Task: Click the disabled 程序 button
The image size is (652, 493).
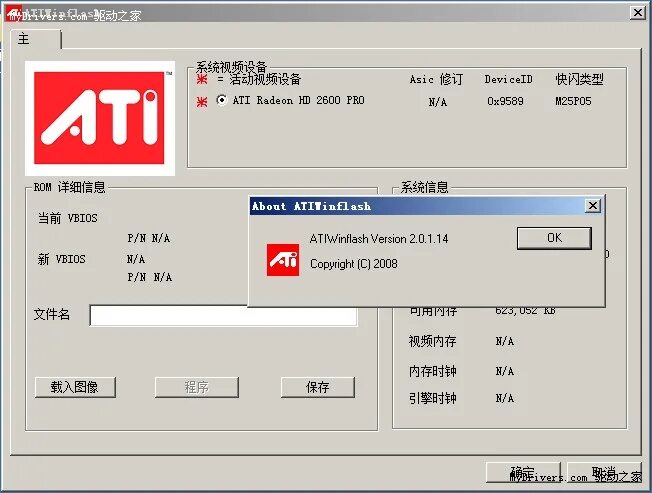Action: click(197, 387)
